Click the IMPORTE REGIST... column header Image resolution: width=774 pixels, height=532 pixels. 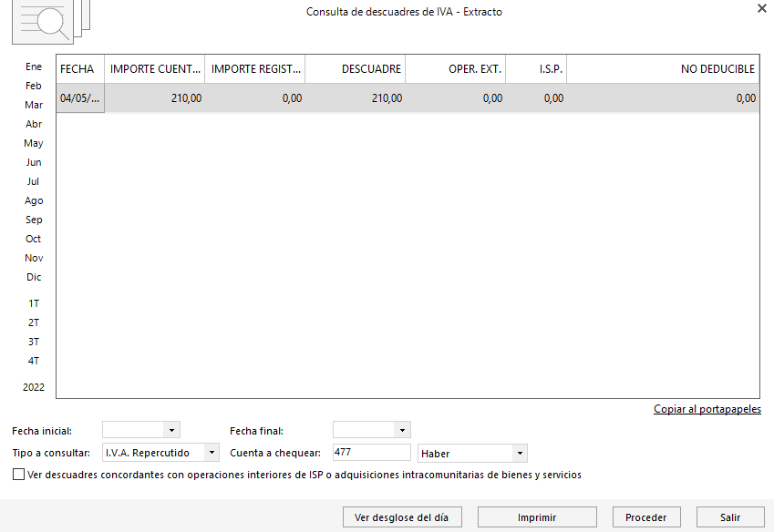255,69
